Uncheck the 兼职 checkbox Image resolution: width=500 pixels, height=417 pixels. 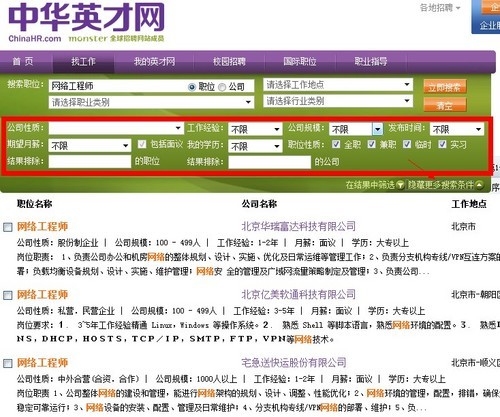point(371,144)
